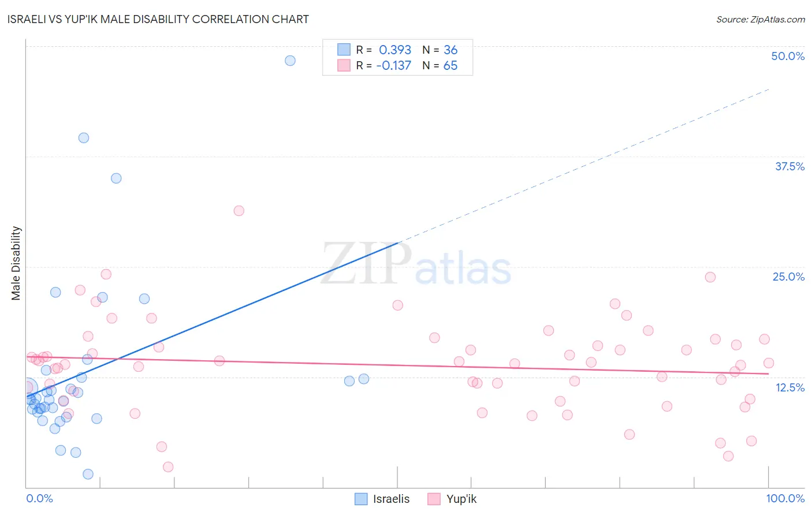The image size is (812, 515).
Task: Select the Israelis legend label
Action: [391, 499]
